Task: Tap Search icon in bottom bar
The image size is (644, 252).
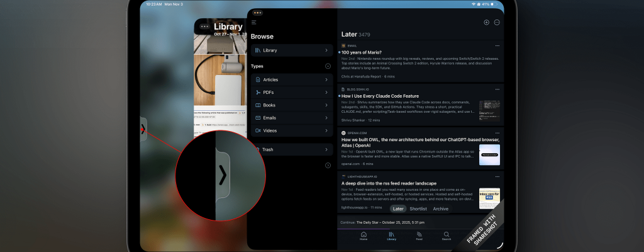Action: pyautogui.click(x=446, y=236)
